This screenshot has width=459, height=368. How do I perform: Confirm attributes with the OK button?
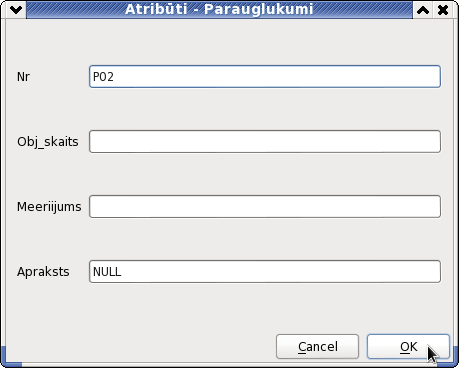coord(408,347)
